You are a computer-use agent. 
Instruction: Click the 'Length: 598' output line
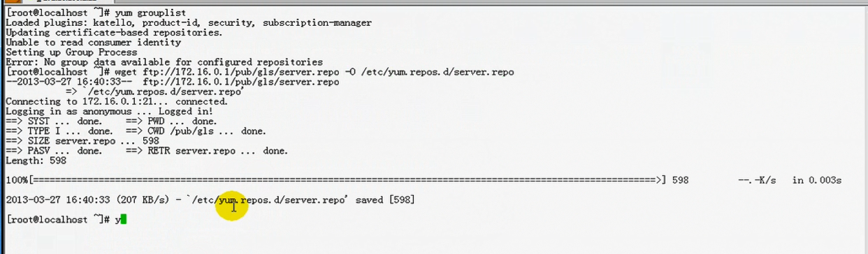(36, 160)
